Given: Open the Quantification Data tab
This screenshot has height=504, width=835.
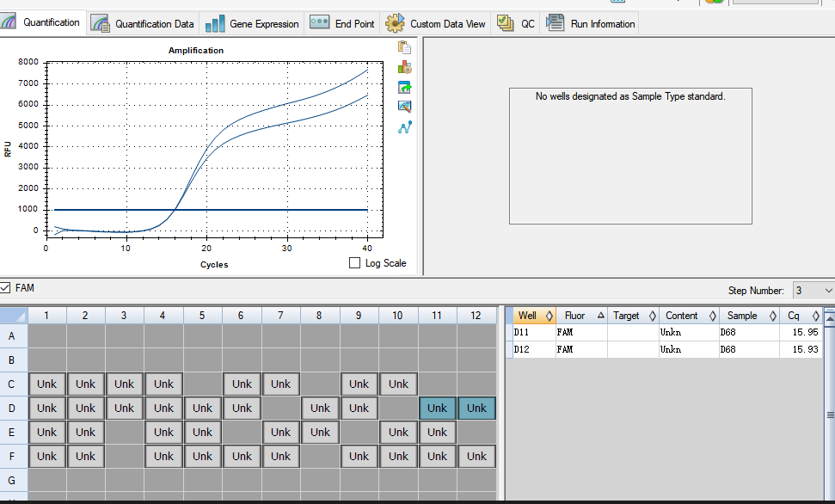Looking at the screenshot, I should [143, 23].
